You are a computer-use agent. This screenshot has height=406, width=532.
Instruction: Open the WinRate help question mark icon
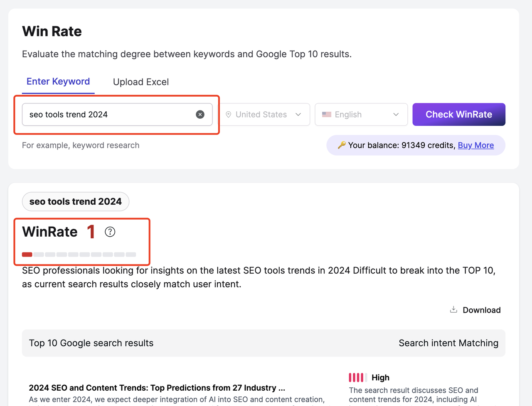pos(110,232)
